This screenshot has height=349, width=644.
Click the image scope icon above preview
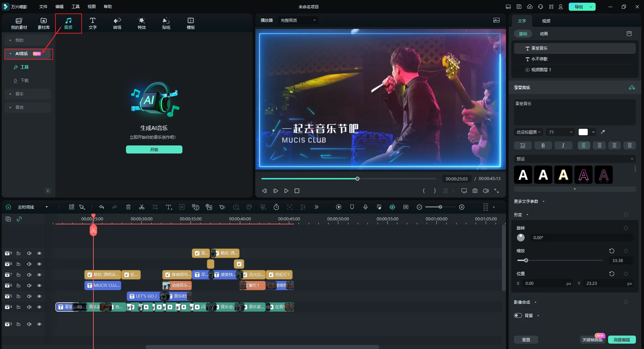[497, 20]
